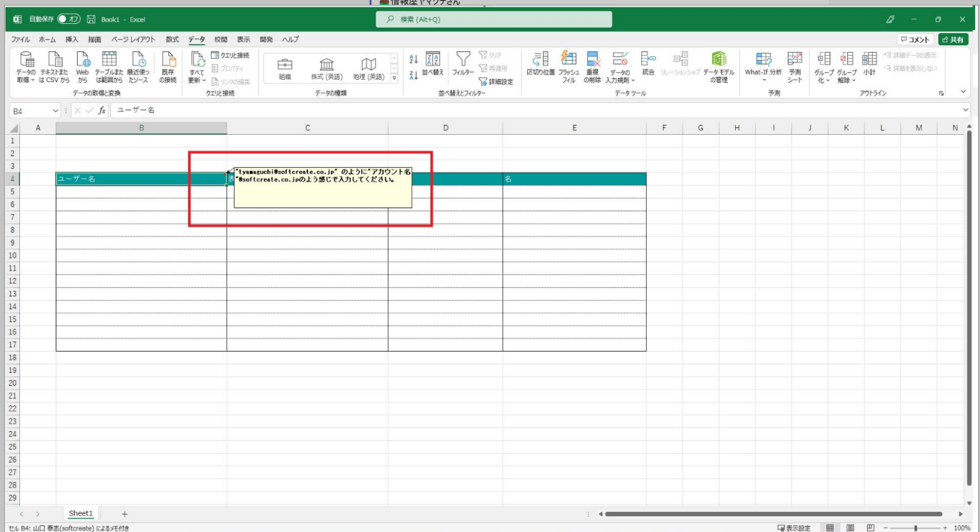Switch to Page Break Preview in status bar
This screenshot has height=532, width=980.
click(x=870, y=528)
